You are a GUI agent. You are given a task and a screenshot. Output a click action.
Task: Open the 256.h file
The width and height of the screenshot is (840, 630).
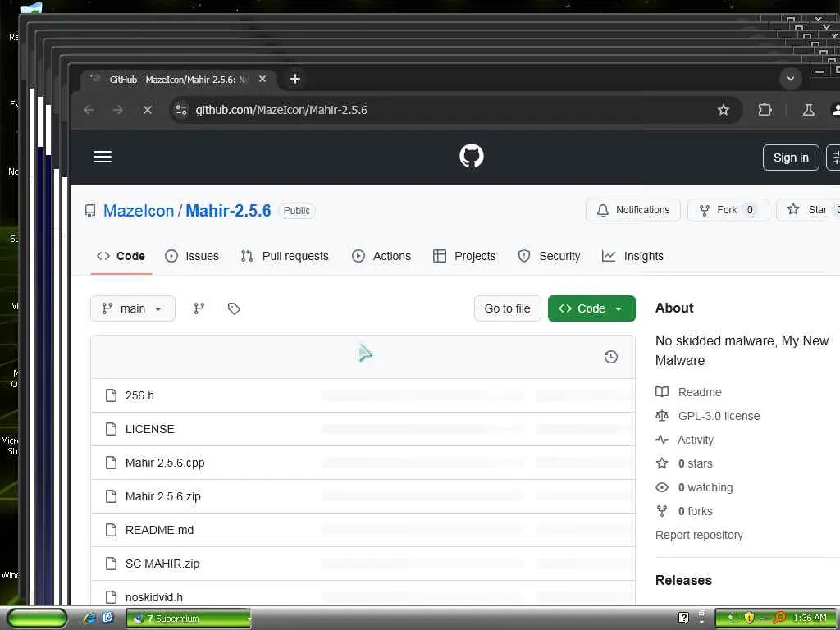[139, 395]
